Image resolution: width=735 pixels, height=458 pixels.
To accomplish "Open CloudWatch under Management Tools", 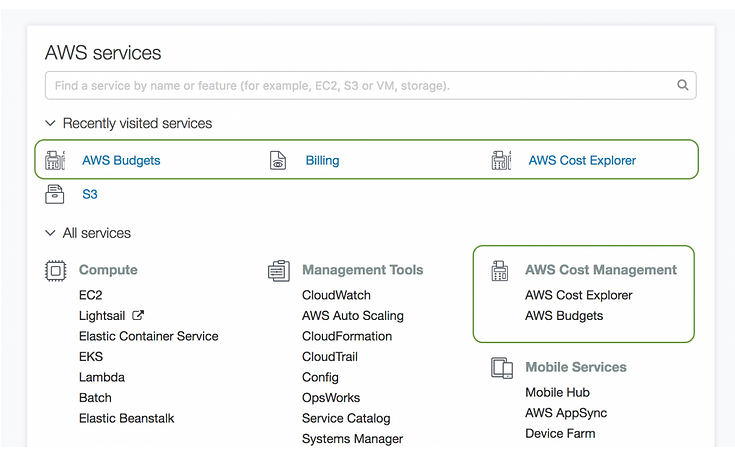I will pos(336,295).
